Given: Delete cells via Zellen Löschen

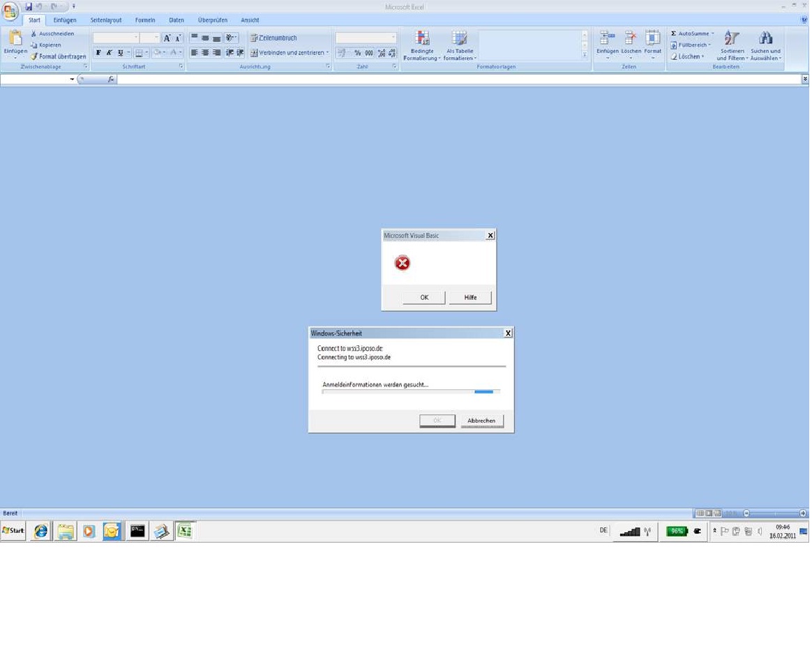Looking at the screenshot, I should click(631, 45).
